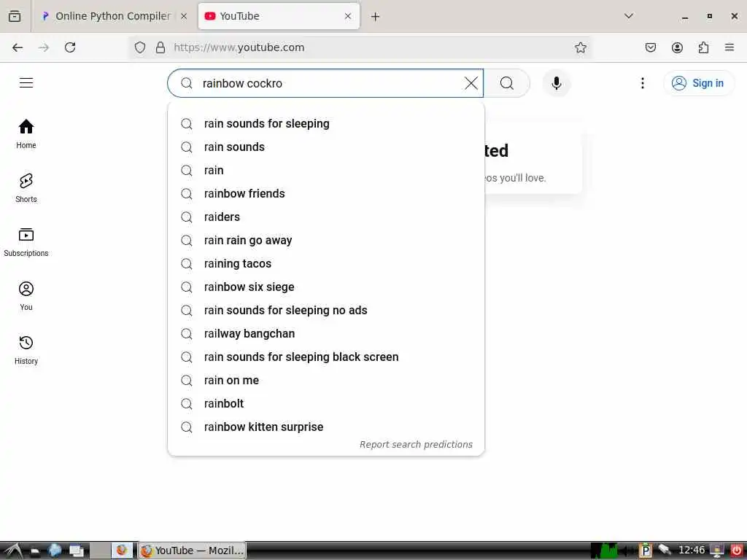Open Subscriptions in sidebar

(x=26, y=242)
